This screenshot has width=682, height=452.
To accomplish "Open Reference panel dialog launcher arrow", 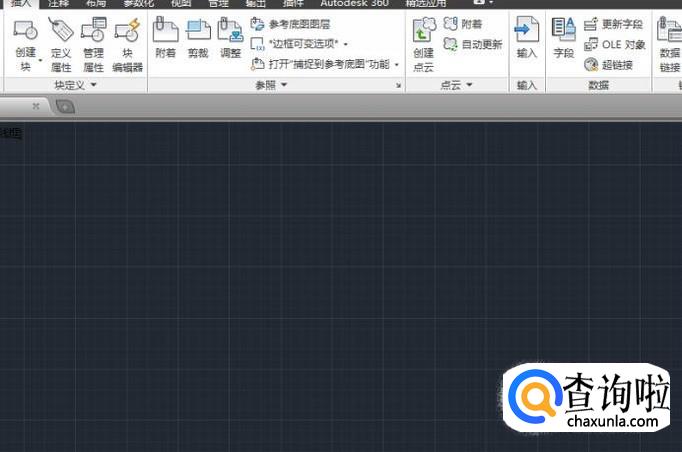I will (x=398, y=85).
